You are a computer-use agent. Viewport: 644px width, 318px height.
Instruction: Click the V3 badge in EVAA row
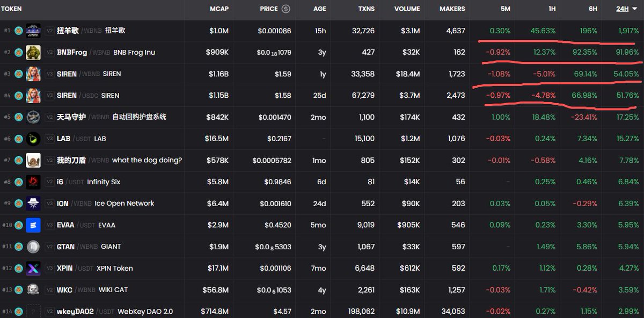pos(49,225)
